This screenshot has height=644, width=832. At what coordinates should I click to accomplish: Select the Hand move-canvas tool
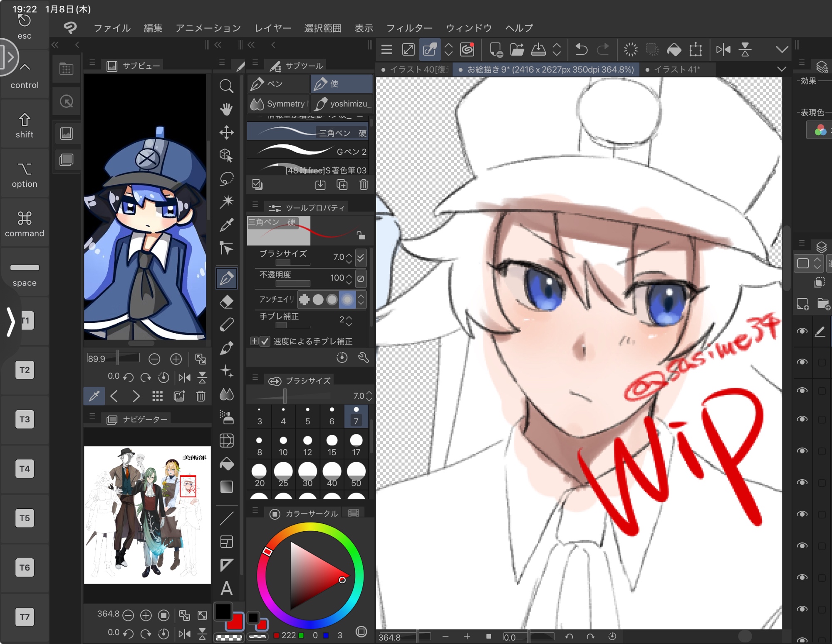click(x=226, y=109)
